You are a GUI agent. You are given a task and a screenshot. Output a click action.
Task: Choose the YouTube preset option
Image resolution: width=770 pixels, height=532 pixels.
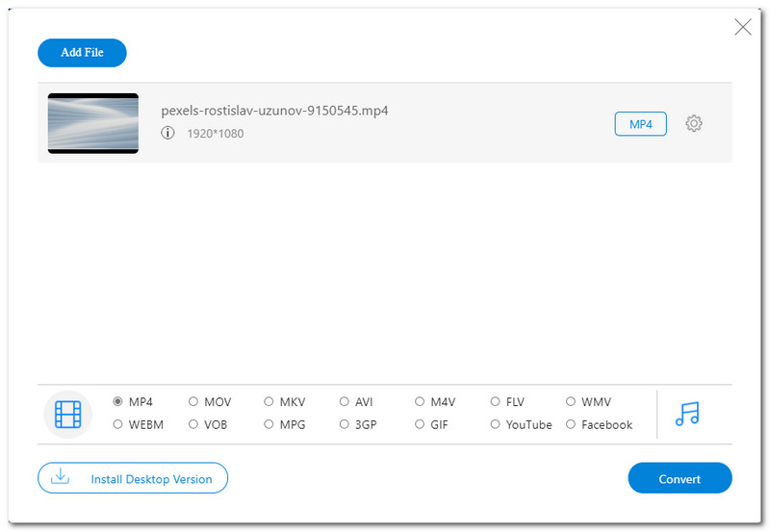[496, 424]
